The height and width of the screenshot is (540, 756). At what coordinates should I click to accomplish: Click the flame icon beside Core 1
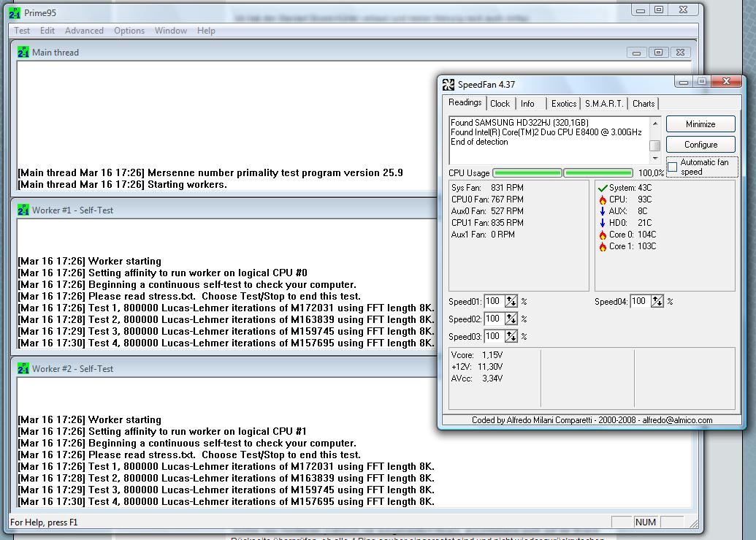click(x=603, y=246)
